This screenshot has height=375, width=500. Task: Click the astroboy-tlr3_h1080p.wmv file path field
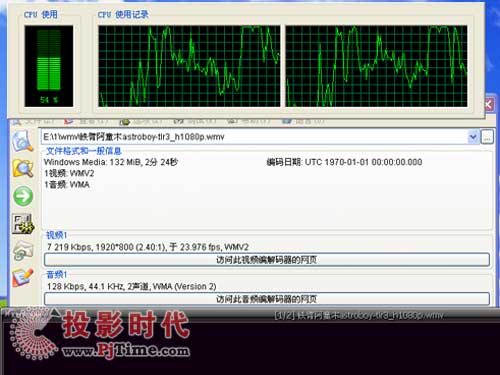pyautogui.click(x=255, y=137)
